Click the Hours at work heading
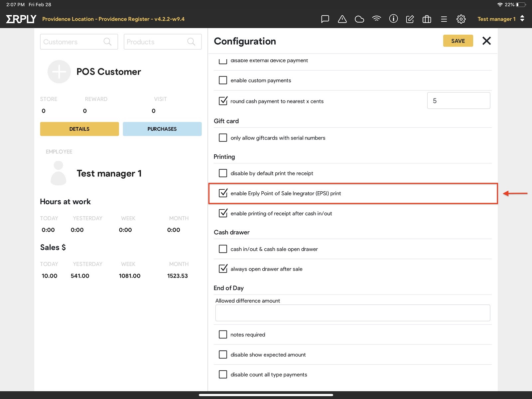The image size is (532, 399). (x=65, y=202)
